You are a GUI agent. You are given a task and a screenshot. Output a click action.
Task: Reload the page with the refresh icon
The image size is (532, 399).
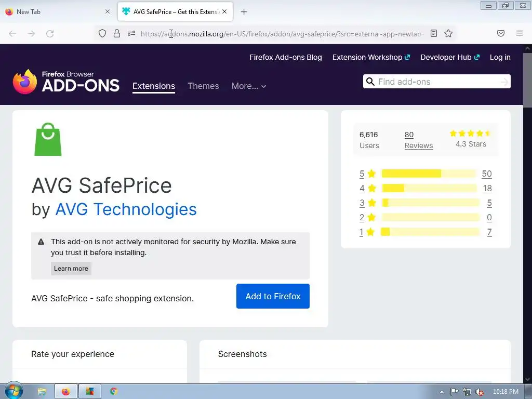pos(50,34)
